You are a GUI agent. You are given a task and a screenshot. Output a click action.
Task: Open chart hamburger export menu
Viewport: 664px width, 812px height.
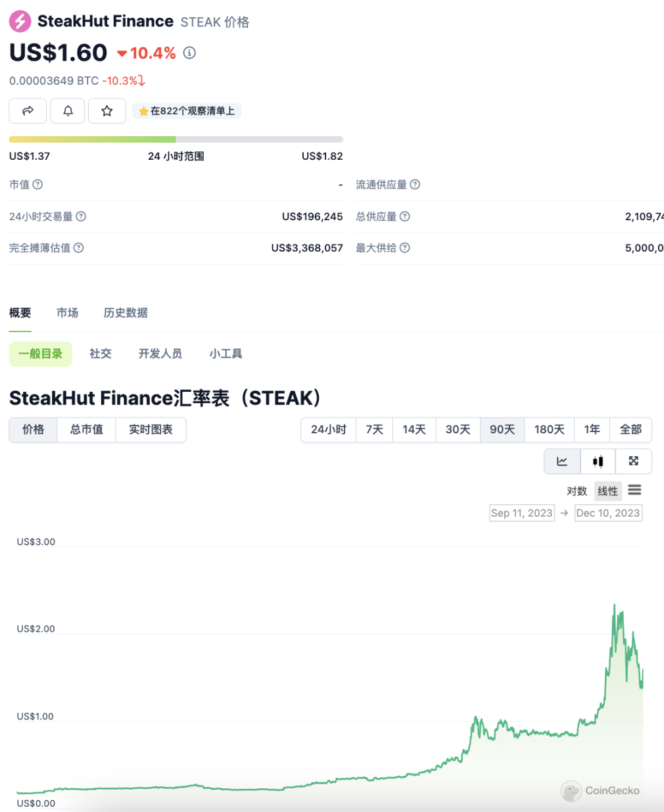pyautogui.click(x=634, y=490)
